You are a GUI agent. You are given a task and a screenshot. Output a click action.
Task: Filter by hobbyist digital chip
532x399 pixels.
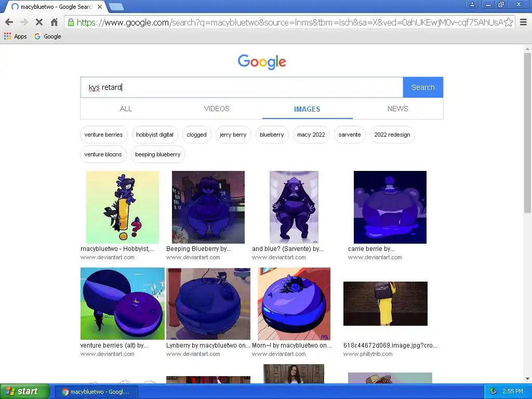coord(155,135)
